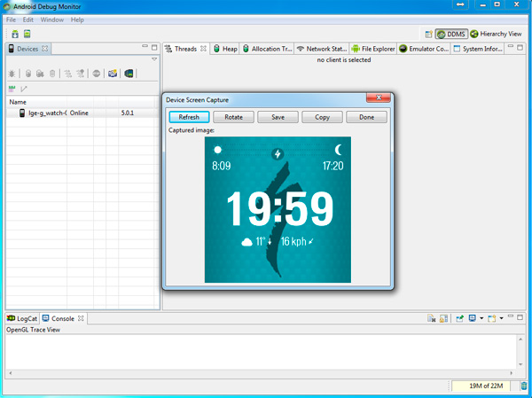
Task: Click the Pin Console icon
Action: tap(461, 318)
